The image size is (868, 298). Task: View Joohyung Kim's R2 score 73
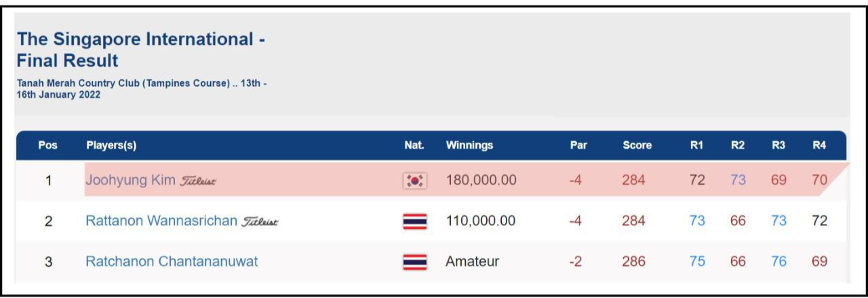[x=738, y=181]
